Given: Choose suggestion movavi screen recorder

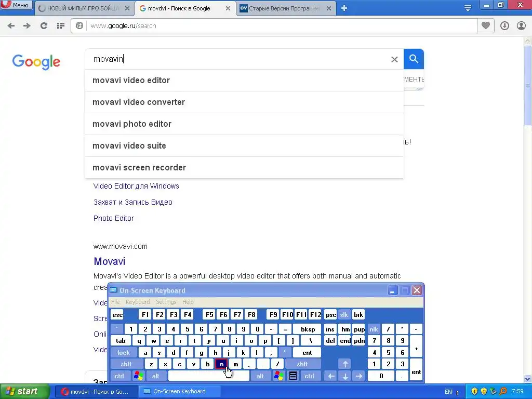Looking at the screenshot, I should point(244,167).
